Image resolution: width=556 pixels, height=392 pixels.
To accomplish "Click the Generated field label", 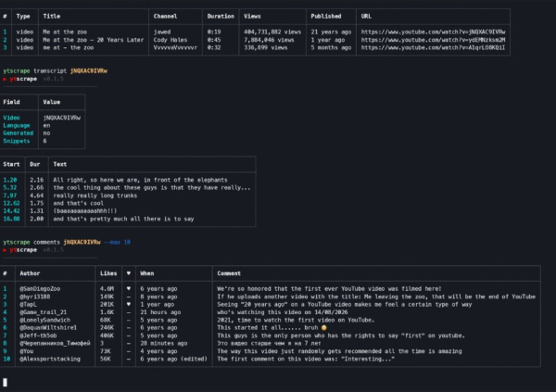I will pos(19,133).
